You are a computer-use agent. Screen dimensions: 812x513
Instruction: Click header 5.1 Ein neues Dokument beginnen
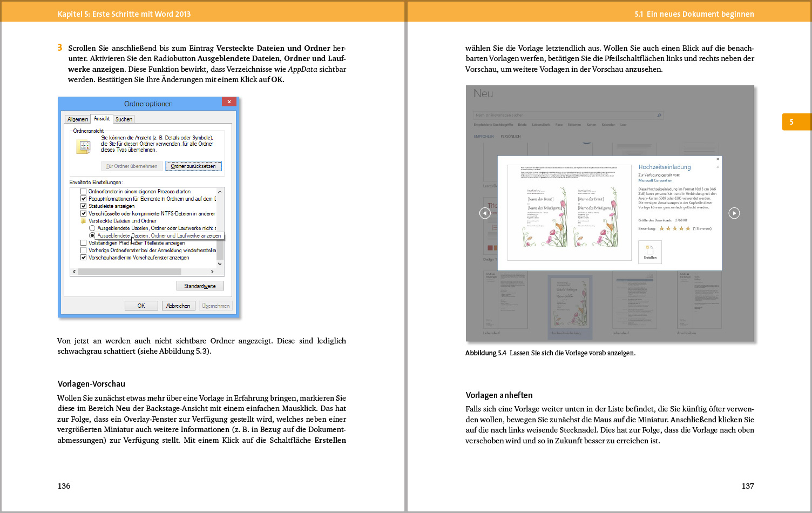coord(694,14)
